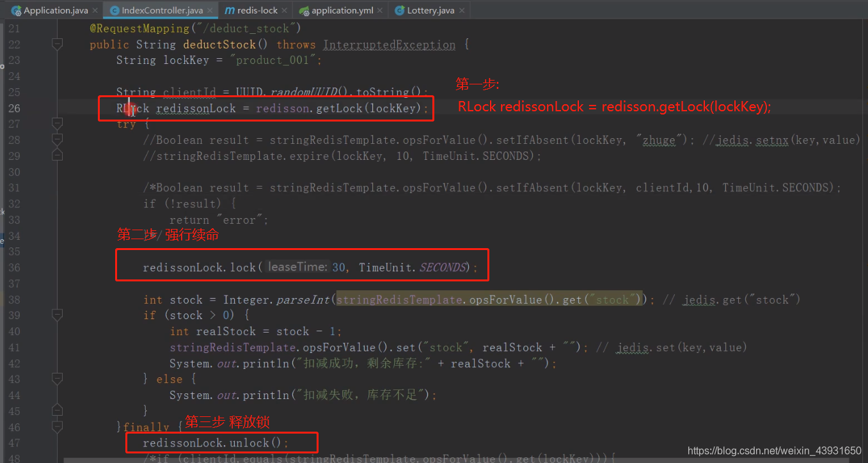
Task: Toggle the fold marker on line 29
Action: (x=57, y=155)
